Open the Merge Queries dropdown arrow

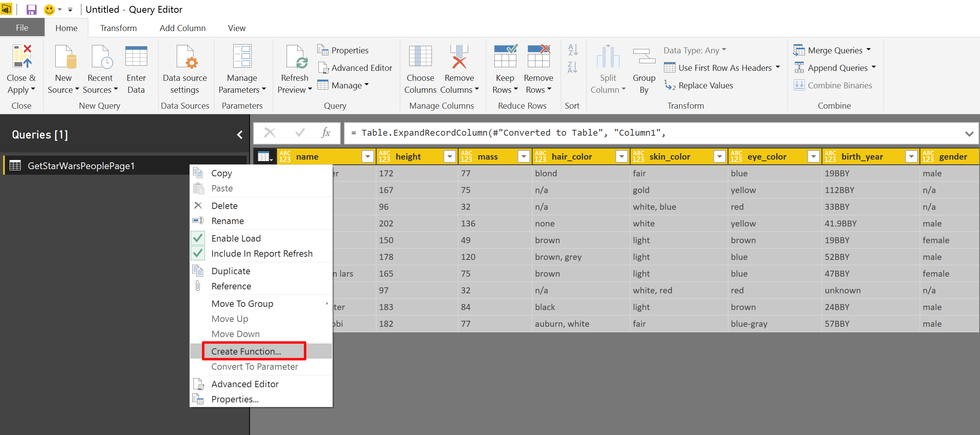click(869, 50)
